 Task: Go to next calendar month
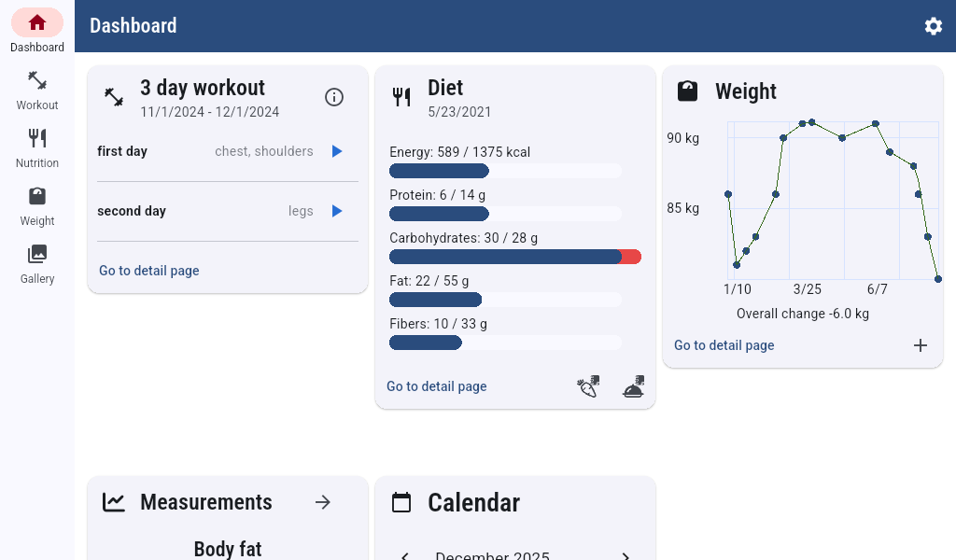point(626,555)
